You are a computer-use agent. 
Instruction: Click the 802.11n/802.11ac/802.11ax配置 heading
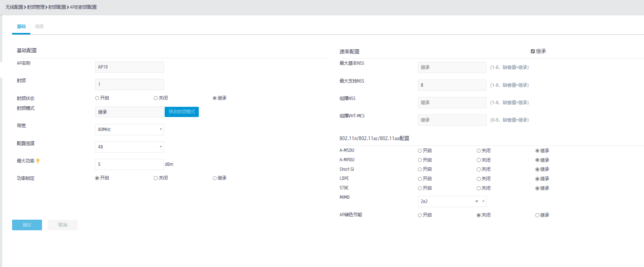(x=374, y=138)
